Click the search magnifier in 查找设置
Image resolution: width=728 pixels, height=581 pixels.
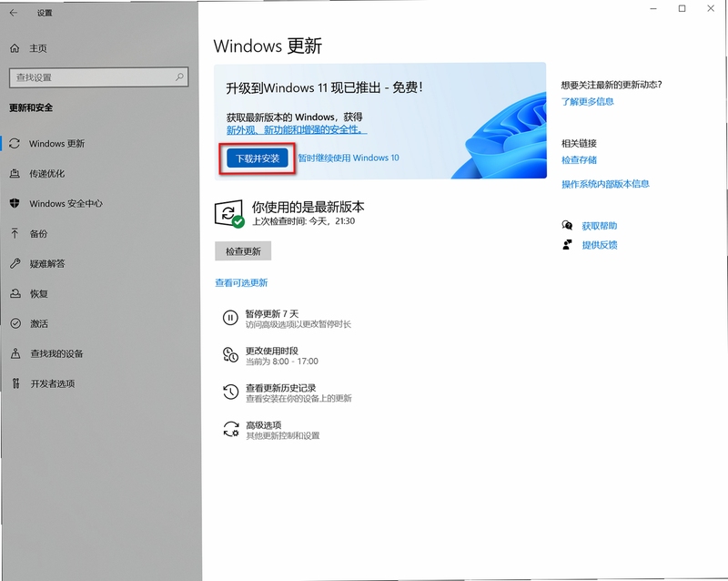click(179, 77)
